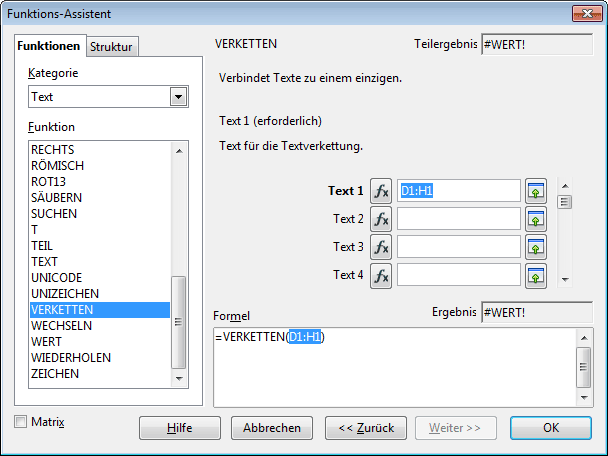Click the shrink icon beside Text 4 field
Screen dimensions: 608x456
(x=537, y=275)
